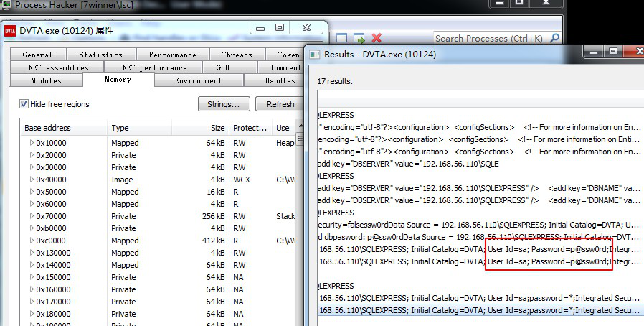
Task: Click the '17 results.' label
Action: [335, 81]
